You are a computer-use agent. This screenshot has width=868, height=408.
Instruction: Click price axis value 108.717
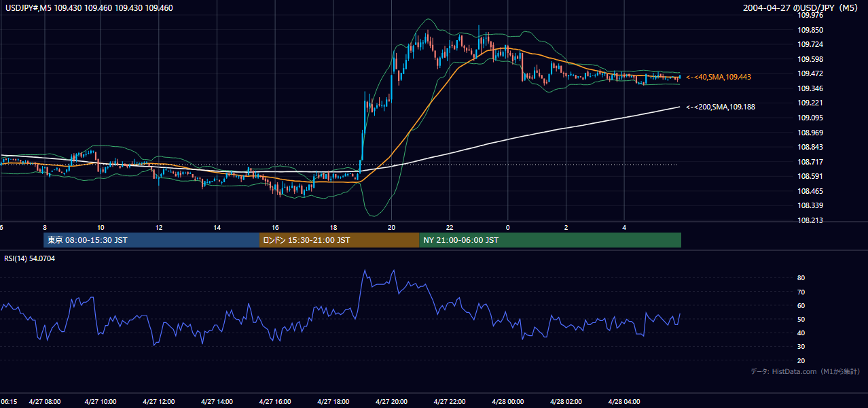tap(810, 162)
